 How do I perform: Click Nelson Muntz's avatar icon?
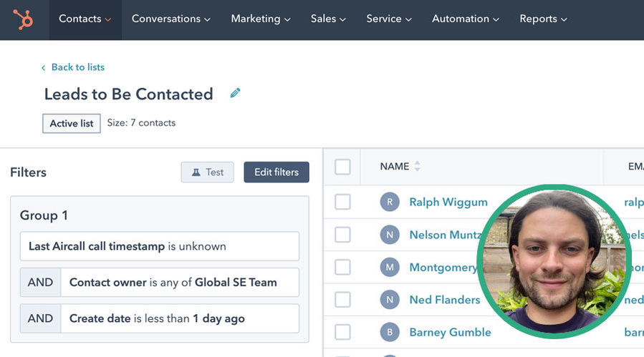[389, 235]
